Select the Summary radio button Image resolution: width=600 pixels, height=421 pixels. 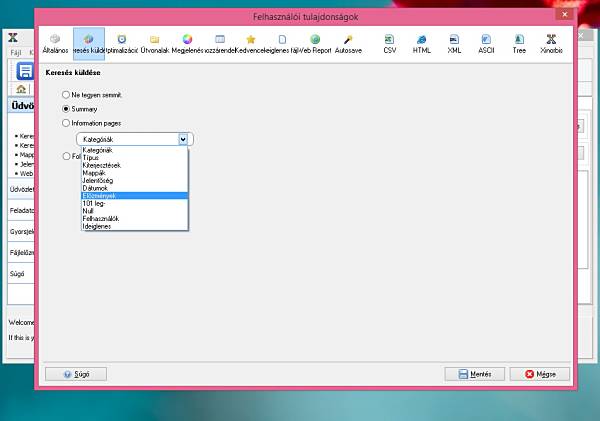[x=66, y=109]
